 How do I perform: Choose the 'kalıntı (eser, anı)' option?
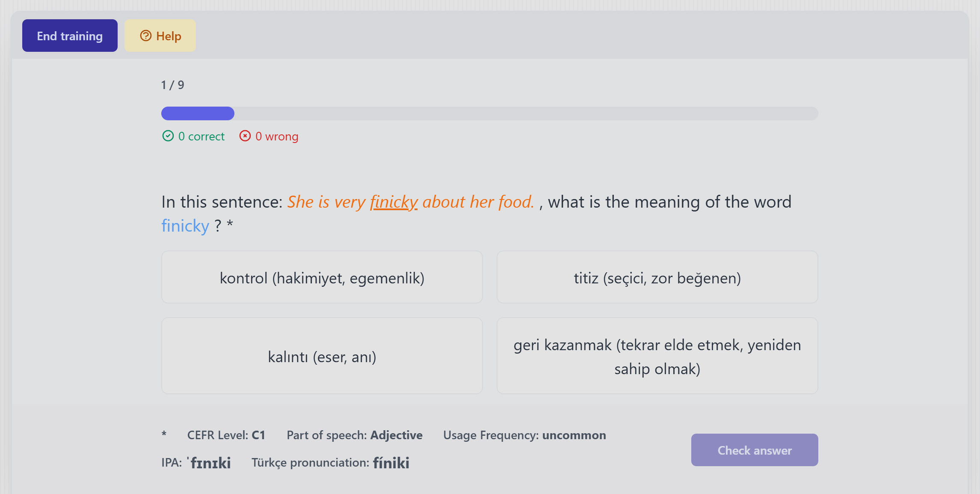[x=322, y=356]
